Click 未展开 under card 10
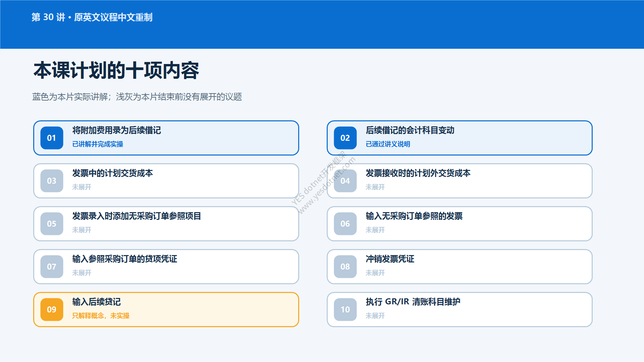Image resolution: width=644 pixels, height=362 pixels. pos(375,316)
